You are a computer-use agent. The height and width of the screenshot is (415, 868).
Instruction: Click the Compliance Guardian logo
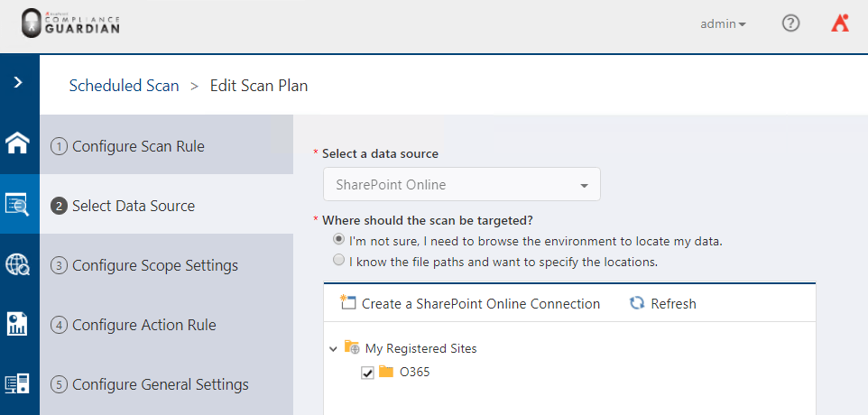coord(70,23)
